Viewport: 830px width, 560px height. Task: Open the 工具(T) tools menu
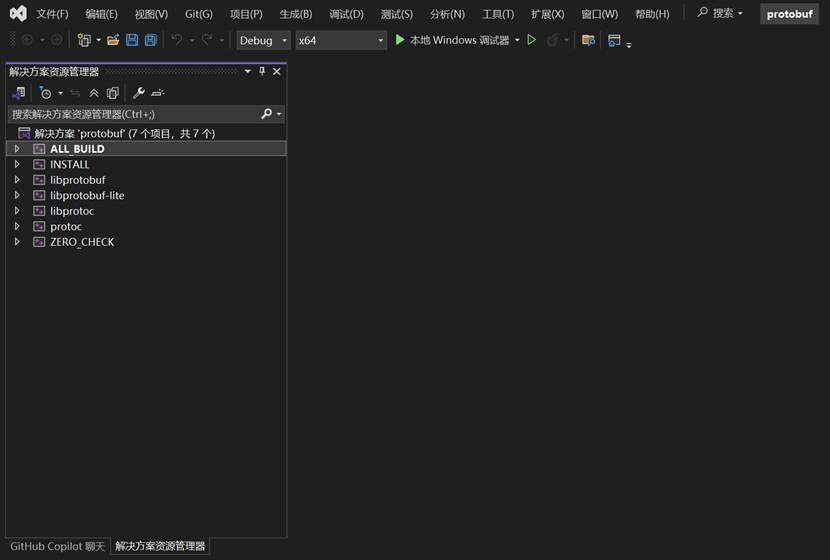498,14
